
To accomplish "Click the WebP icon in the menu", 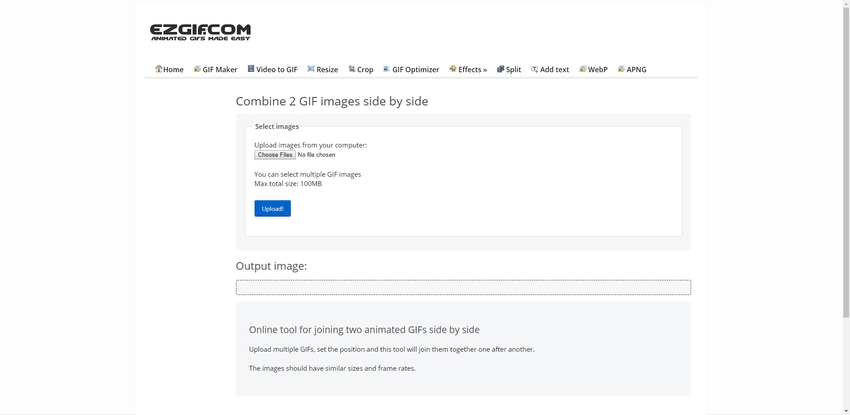I will tap(583, 69).
